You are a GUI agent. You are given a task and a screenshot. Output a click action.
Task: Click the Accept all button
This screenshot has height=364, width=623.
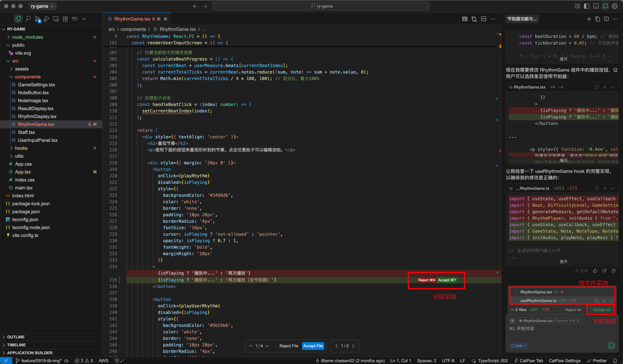pos(602,310)
